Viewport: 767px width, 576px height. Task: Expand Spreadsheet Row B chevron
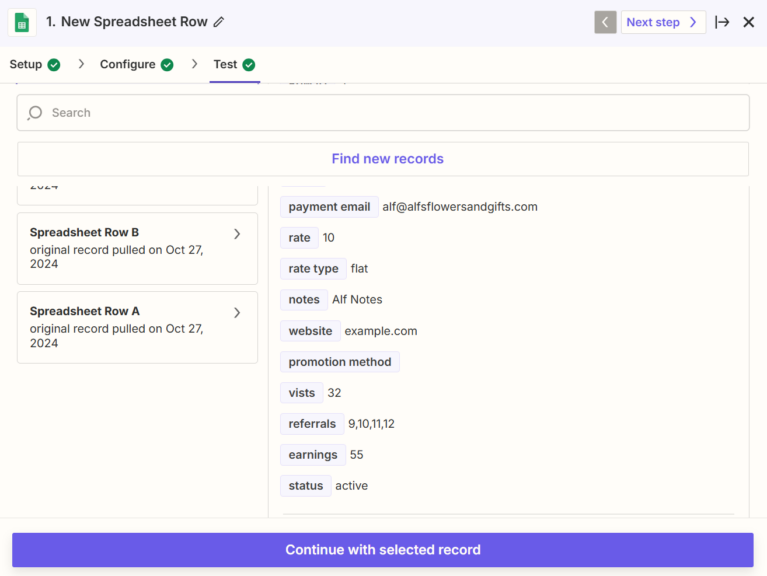click(237, 234)
